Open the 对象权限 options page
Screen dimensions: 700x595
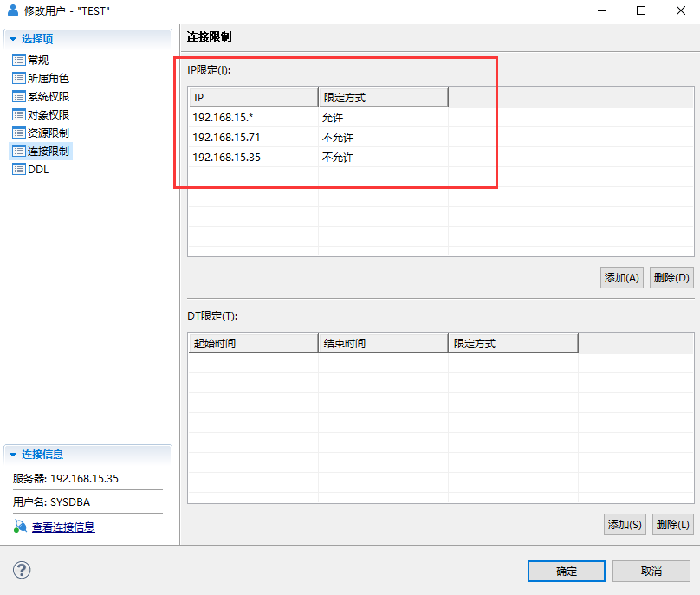coord(49,114)
